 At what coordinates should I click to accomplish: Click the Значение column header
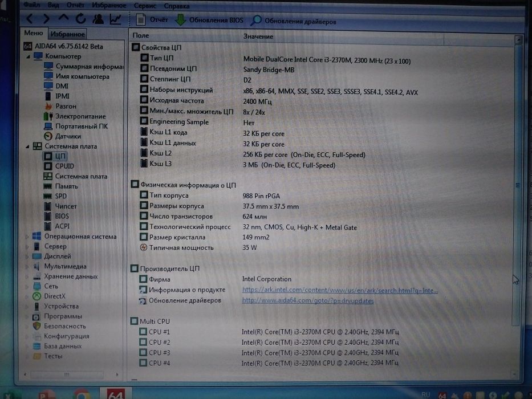[258, 36]
